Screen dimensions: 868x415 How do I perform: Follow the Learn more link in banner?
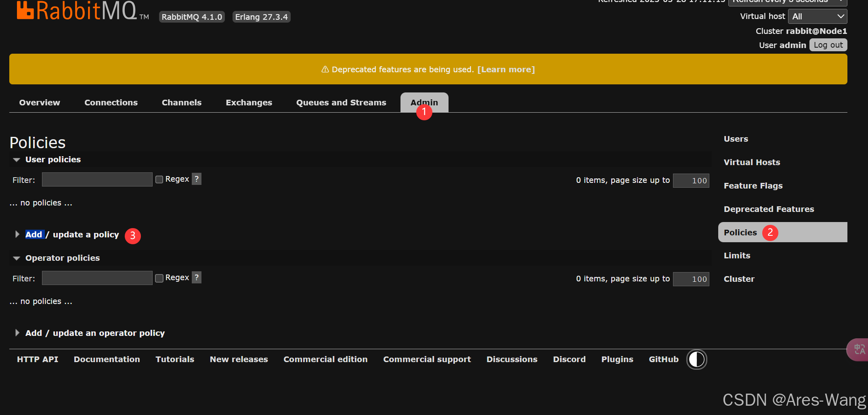[506, 69]
